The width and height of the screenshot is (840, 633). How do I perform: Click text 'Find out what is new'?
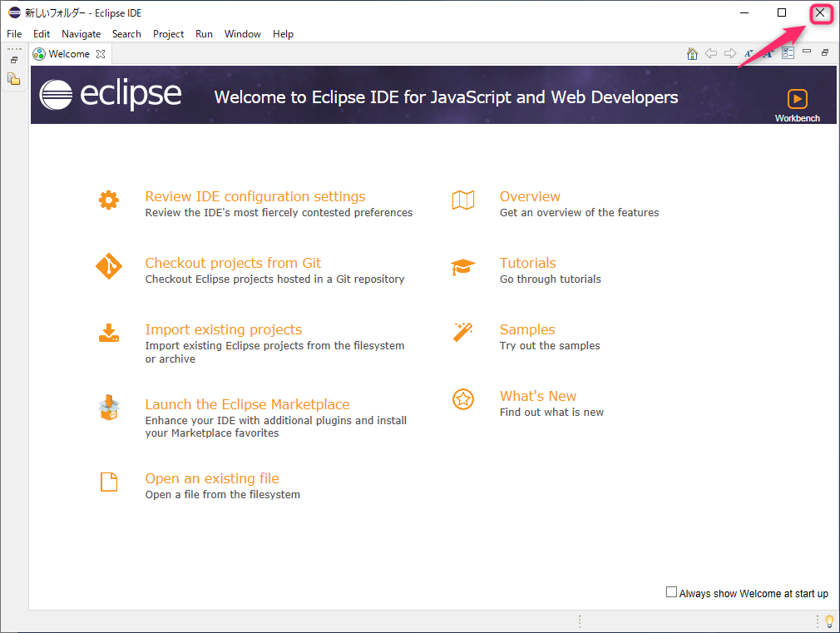(x=551, y=413)
